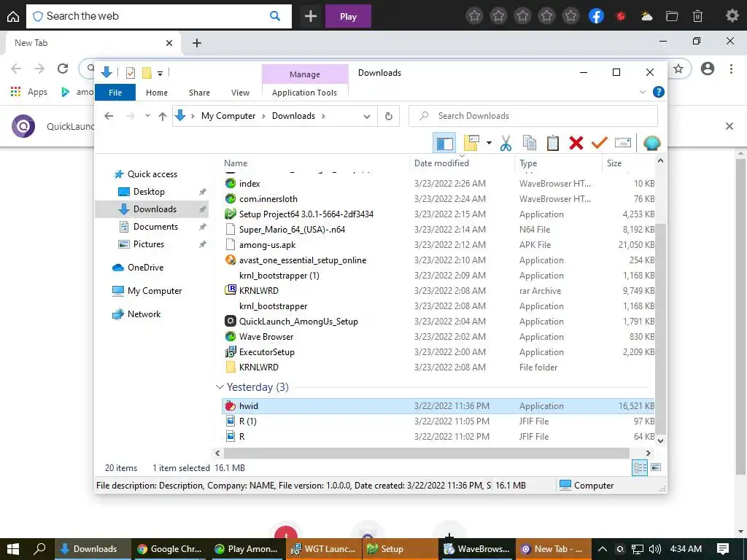The image size is (747, 560).
Task: Open recent locations dropdown chevron
Action: click(x=147, y=116)
